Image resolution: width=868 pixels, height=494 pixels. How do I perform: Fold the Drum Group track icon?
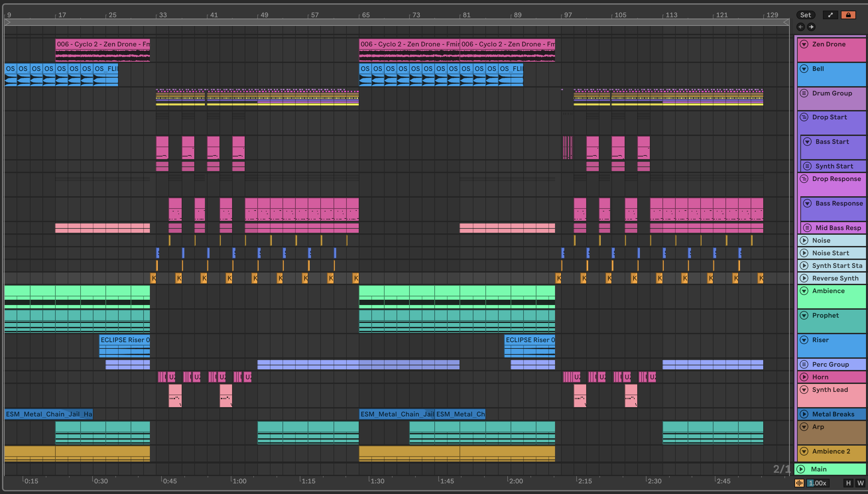(804, 93)
